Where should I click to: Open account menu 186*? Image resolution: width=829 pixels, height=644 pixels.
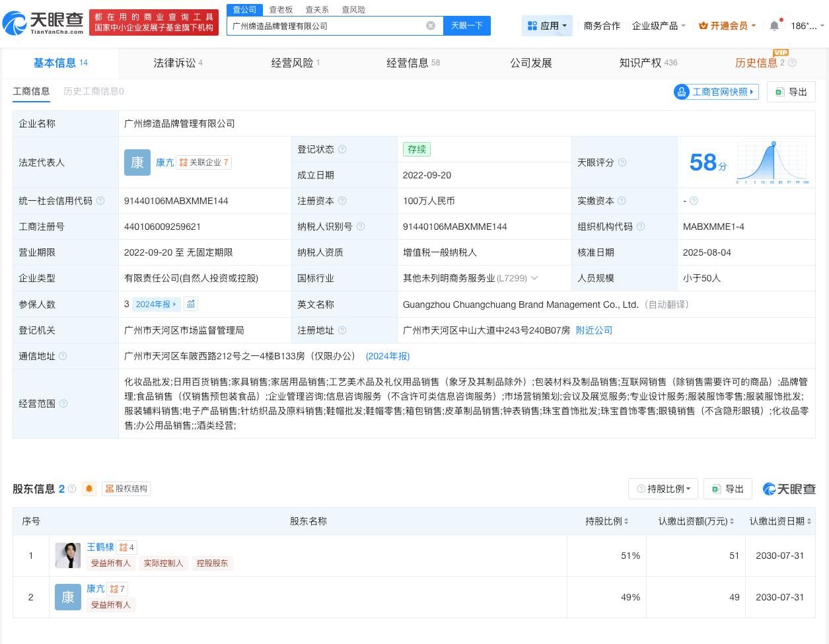click(x=808, y=26)
